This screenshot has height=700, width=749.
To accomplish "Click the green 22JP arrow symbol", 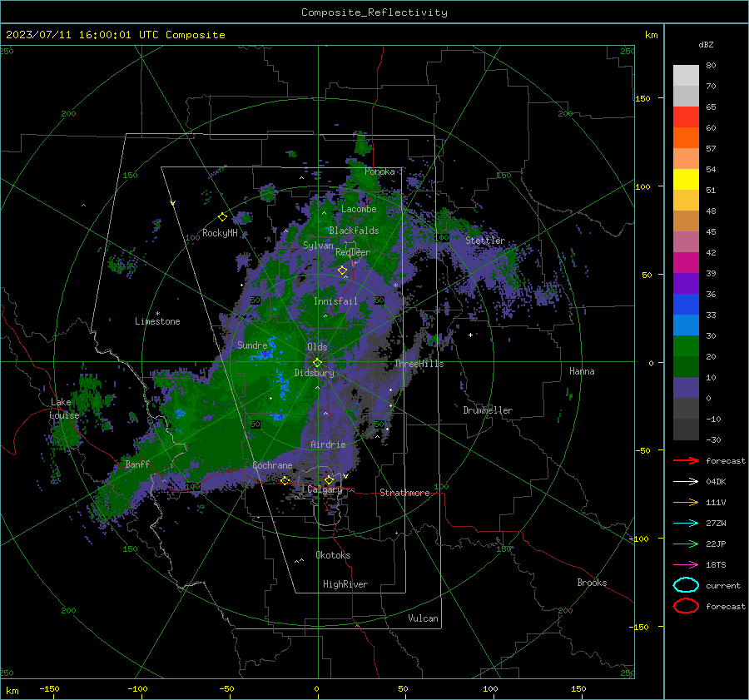I will [x=686, y=544].
